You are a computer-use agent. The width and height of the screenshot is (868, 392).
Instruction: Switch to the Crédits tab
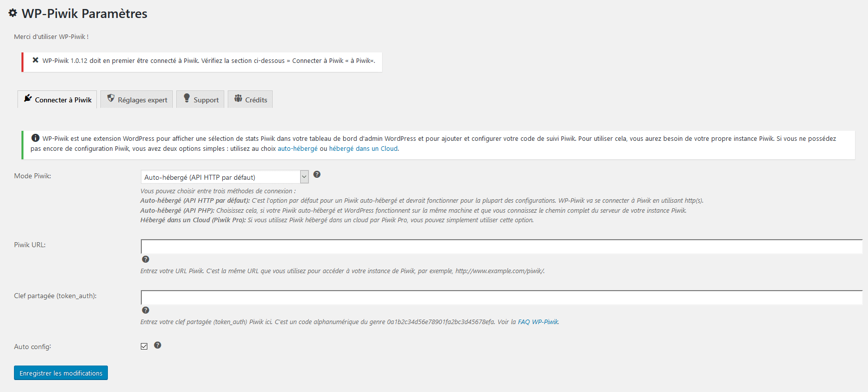click(250, 99)
